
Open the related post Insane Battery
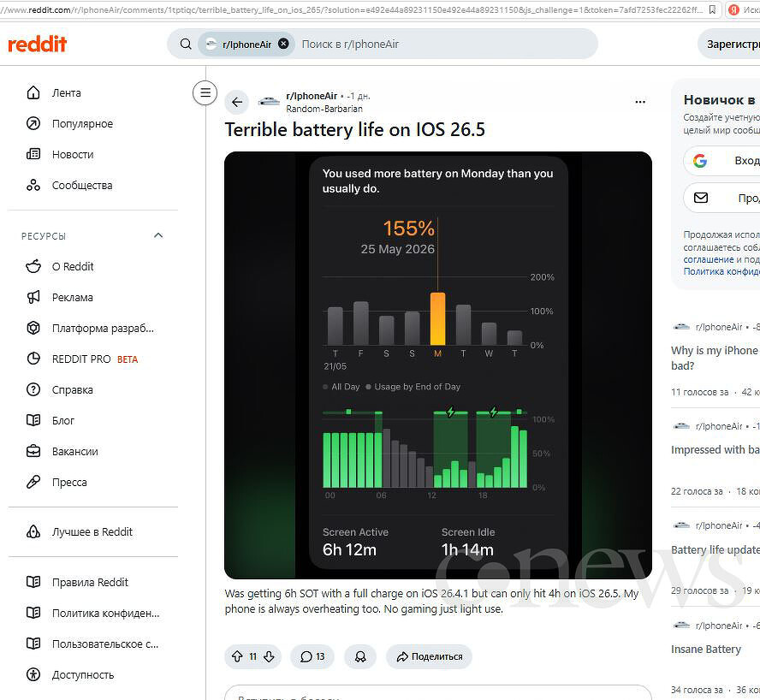click(x=706, y=650)
